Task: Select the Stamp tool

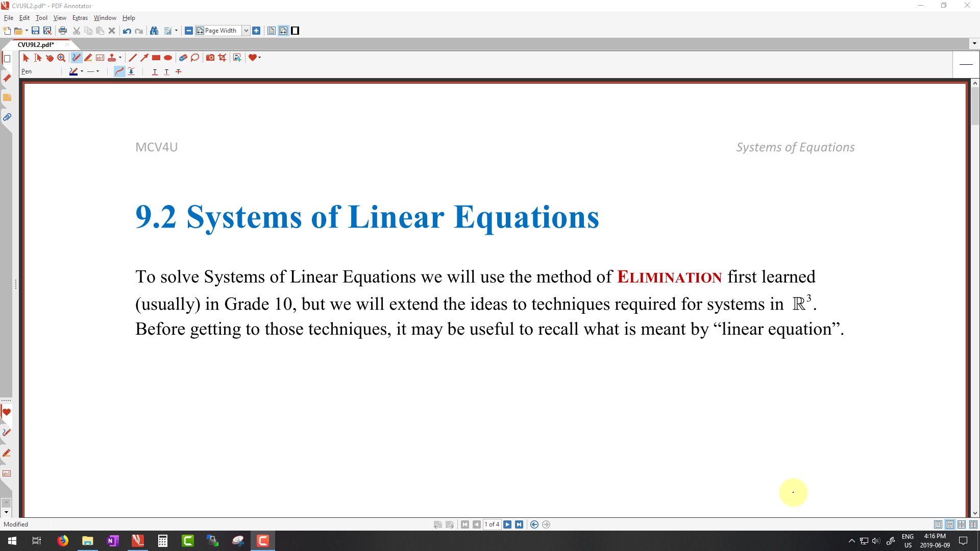Action: pyautogui.click(x=112, y=58)
